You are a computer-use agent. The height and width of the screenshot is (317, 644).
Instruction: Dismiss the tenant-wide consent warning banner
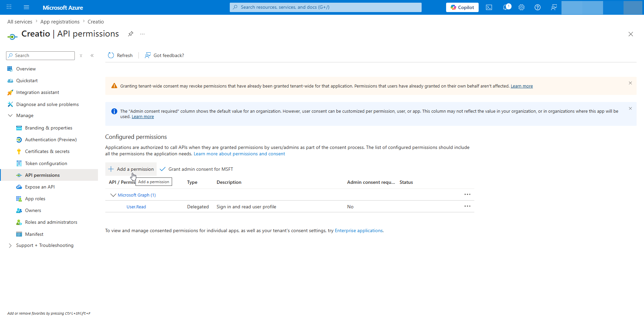(630, 83)
